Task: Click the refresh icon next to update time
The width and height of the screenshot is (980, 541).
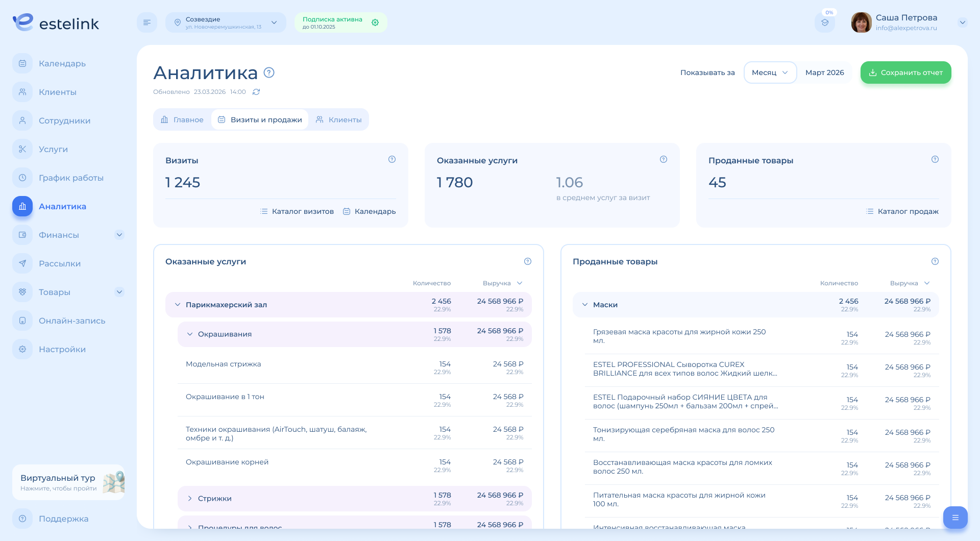Action: click(256, 92)
